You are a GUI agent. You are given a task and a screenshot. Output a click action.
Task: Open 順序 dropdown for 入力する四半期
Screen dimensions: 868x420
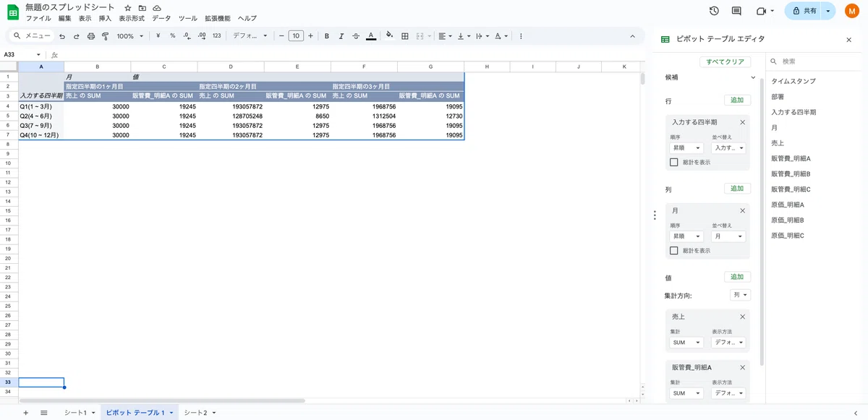686,147
